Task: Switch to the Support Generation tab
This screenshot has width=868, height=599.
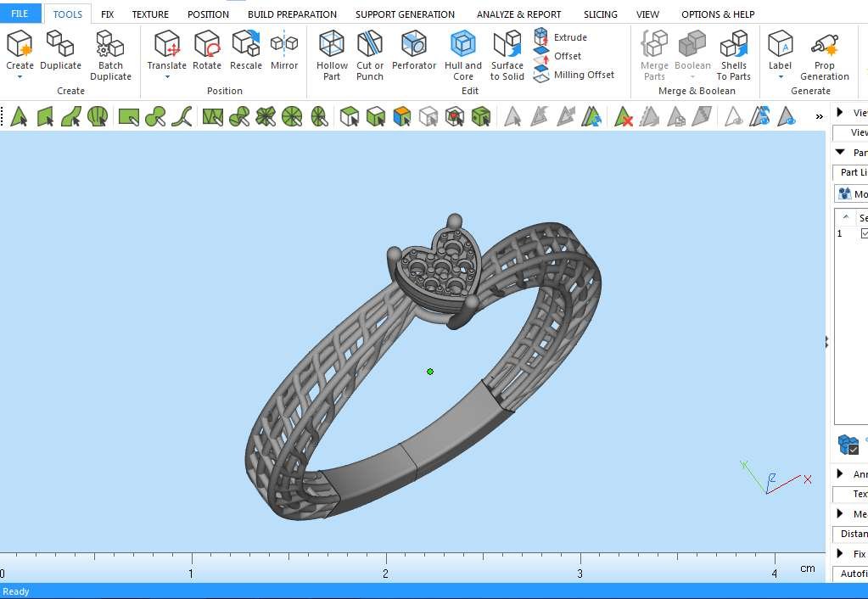Action: (405, 14)
